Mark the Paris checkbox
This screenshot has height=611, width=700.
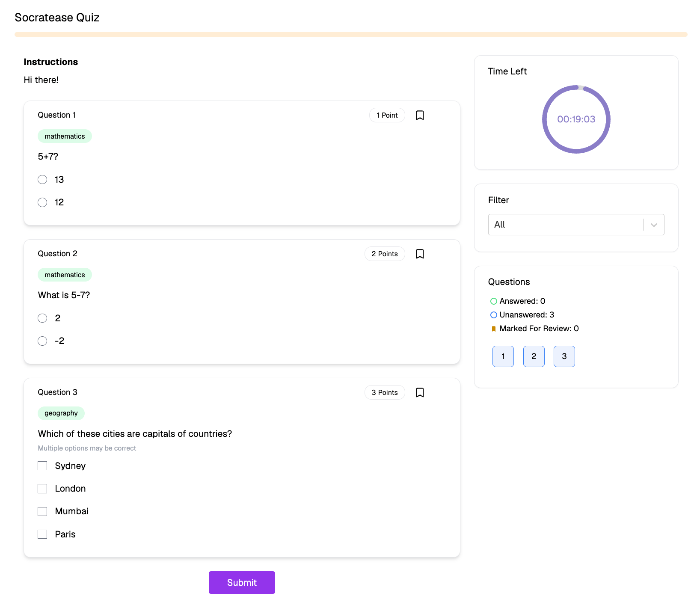click(42, 534)
